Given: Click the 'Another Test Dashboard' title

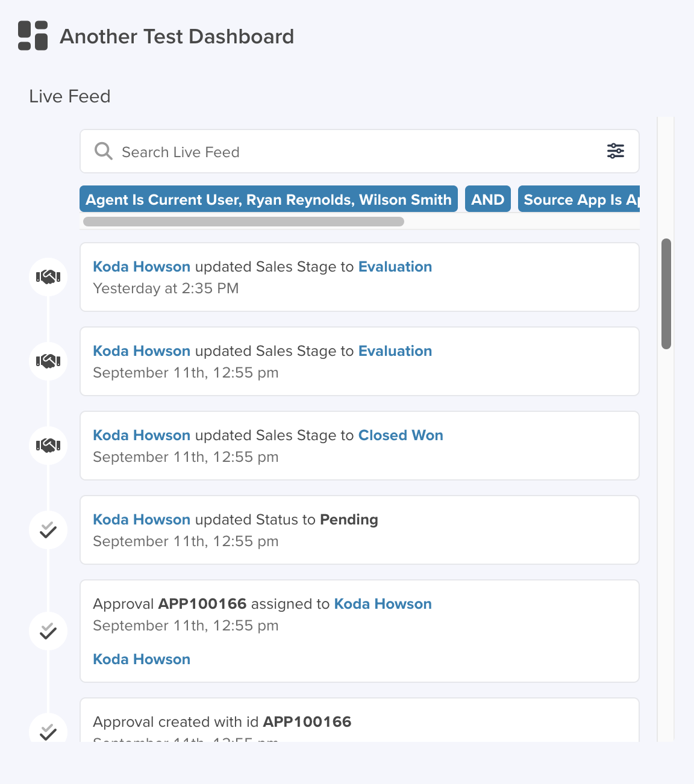Looking at the screenshot, I should coord(177,37).
